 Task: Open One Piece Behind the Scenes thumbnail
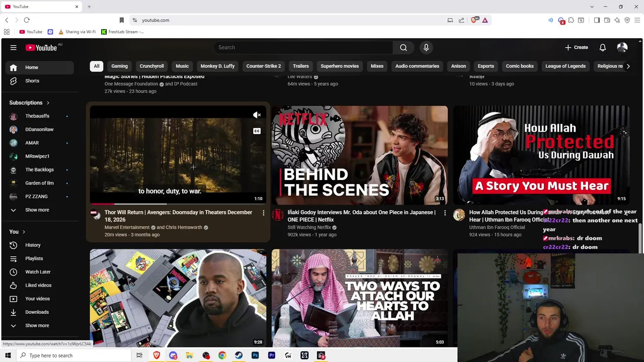(360, 155)
